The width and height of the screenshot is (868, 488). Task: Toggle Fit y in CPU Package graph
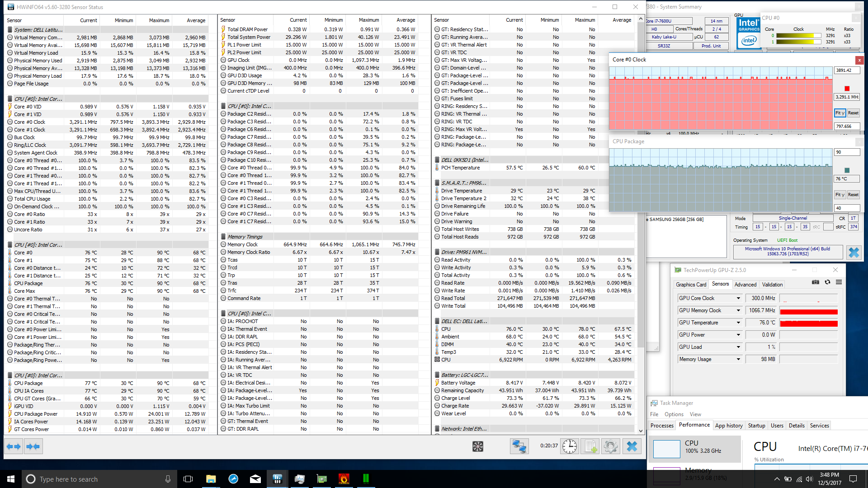[x=840, y=195]
